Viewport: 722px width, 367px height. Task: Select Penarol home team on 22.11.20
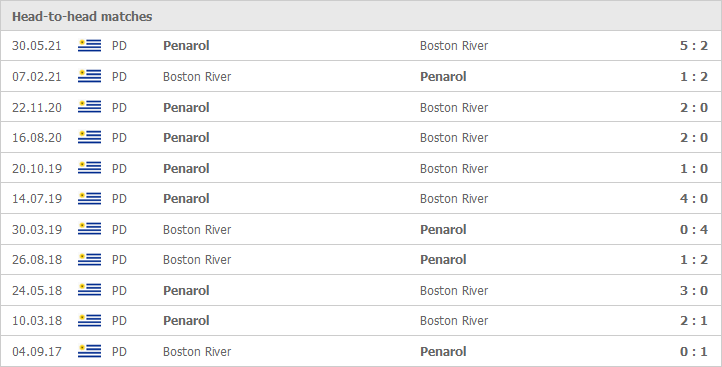pos(186,107)
